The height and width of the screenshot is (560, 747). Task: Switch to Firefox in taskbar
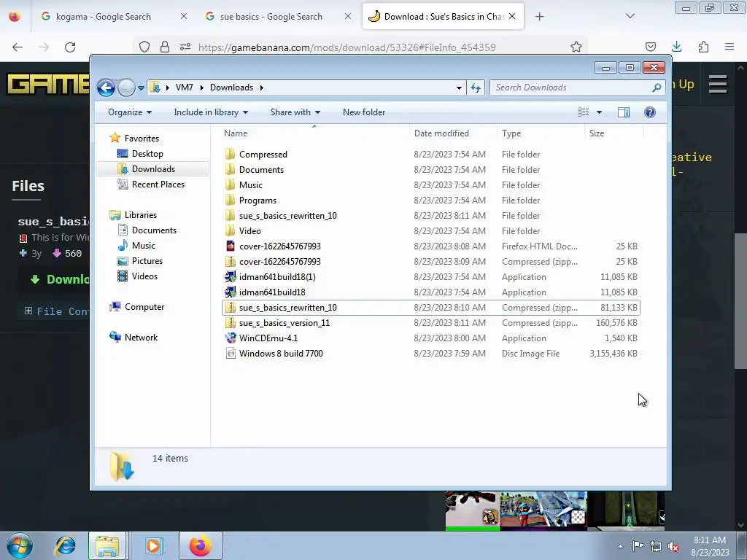click(x=201, y=545)
